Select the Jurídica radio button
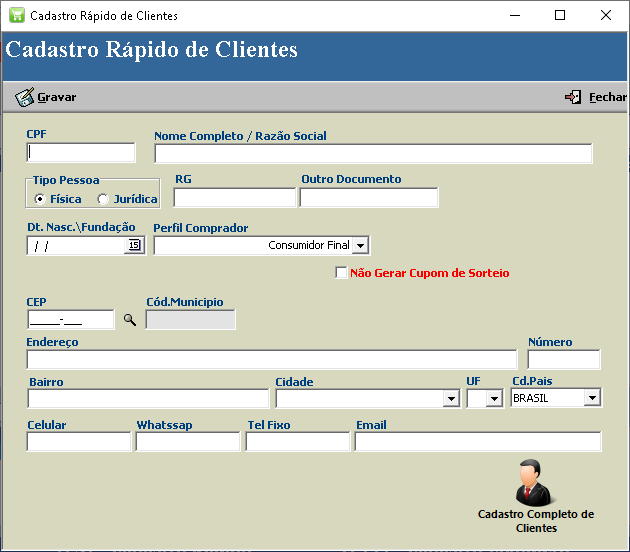 (x=103, y=199)
